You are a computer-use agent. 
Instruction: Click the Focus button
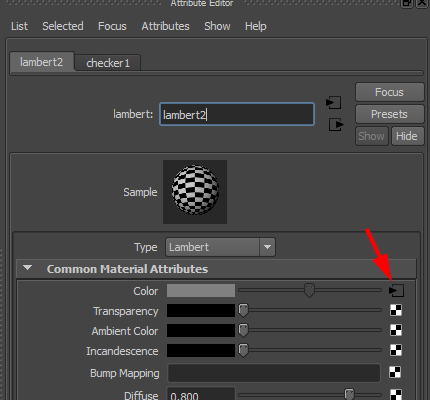point(389,92)
